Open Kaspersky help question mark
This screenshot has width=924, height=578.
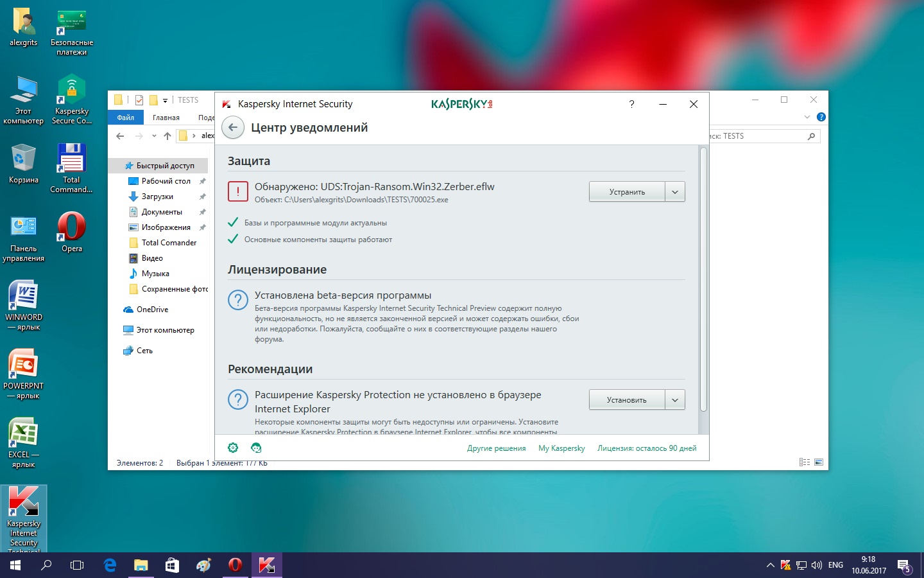coord(631,104)
